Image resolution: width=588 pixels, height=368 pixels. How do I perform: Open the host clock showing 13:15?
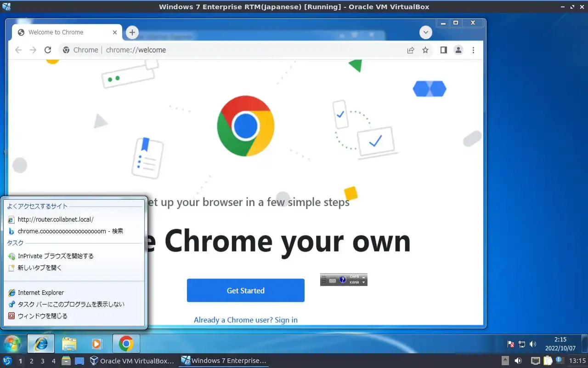point(577,361)
